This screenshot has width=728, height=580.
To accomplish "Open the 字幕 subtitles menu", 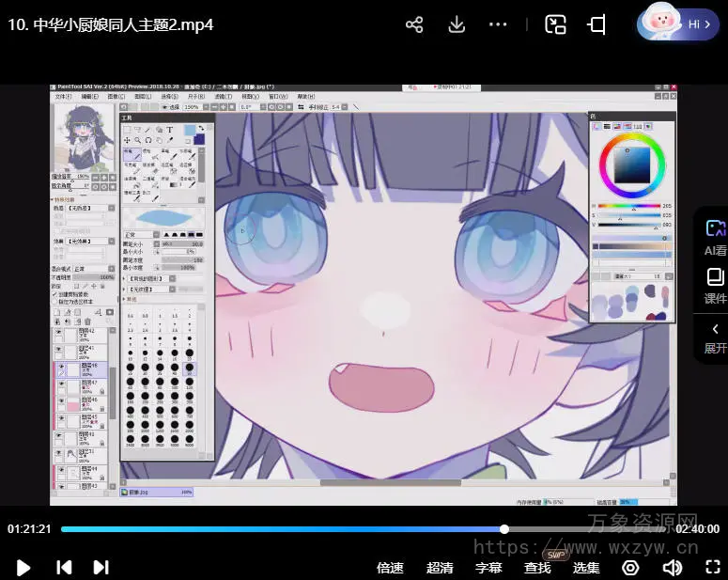I will (x=488, y=567).
